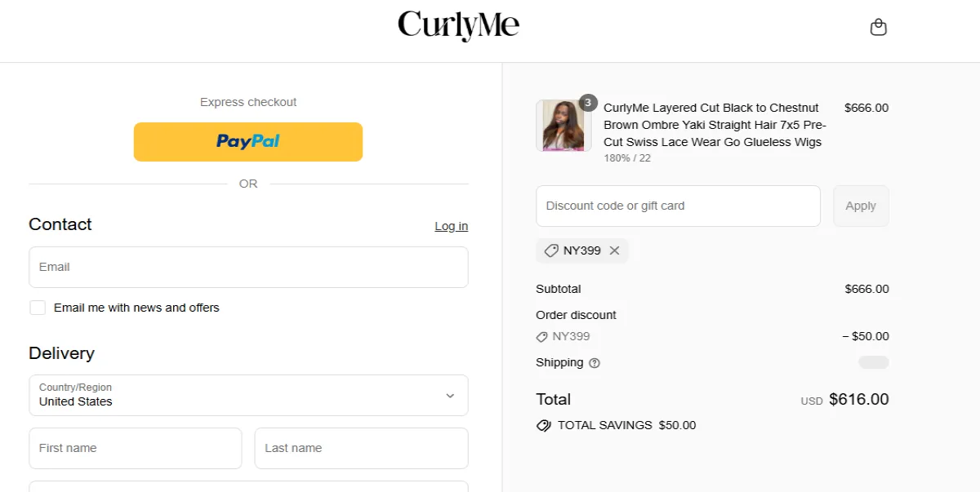Image resolution: width=980 pixels, height=492 pixels.
Task: Click the Email input field
Action: 248,267
